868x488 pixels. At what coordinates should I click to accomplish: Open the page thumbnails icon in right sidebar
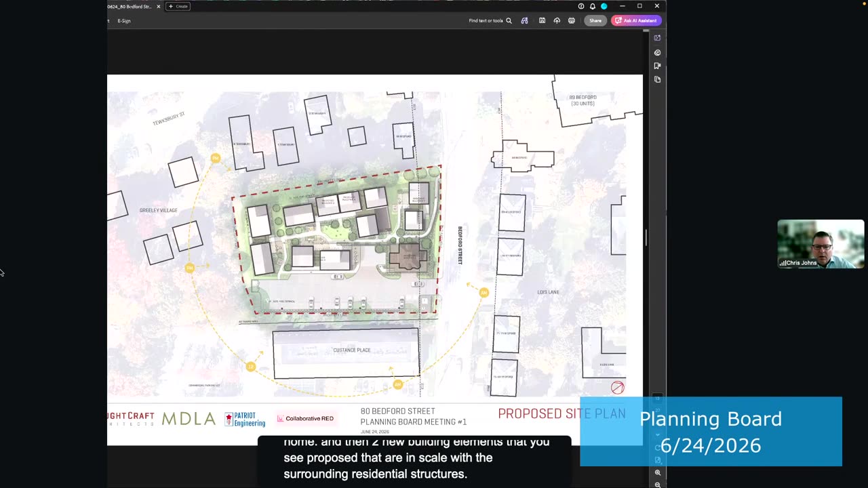coord(657,79)
